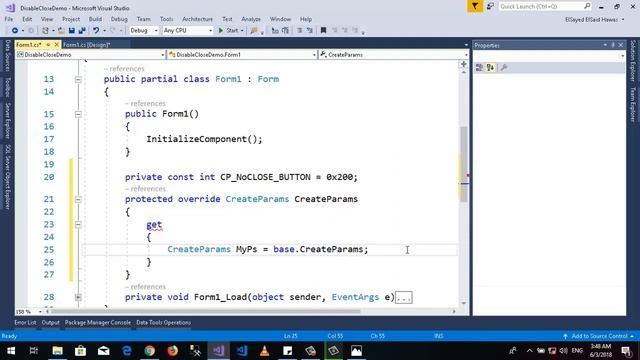640x360 pixels.
Task: Expand the collapsed code ellipsis box on line 28
Action: [x=404, y=298]
